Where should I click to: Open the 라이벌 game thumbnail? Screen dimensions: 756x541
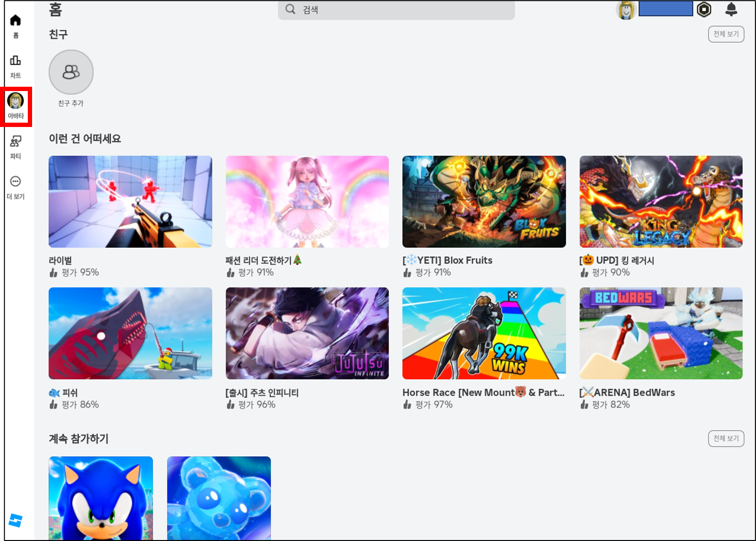(x=130, y=202)
